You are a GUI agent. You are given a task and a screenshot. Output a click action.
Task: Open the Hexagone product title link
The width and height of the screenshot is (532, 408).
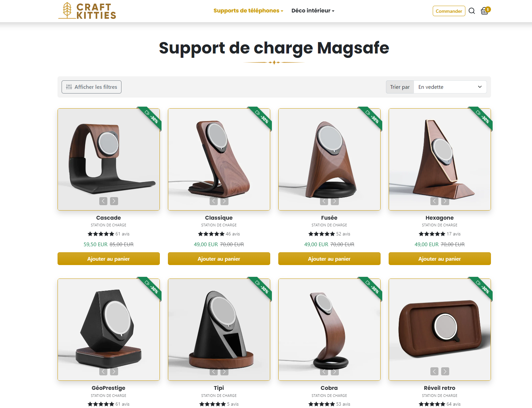439,218
